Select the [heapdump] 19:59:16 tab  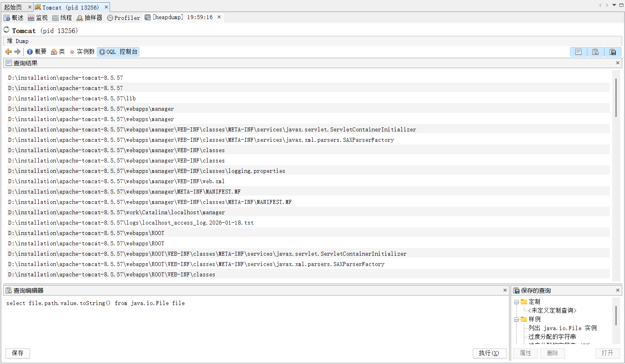(x=179, y=17)
